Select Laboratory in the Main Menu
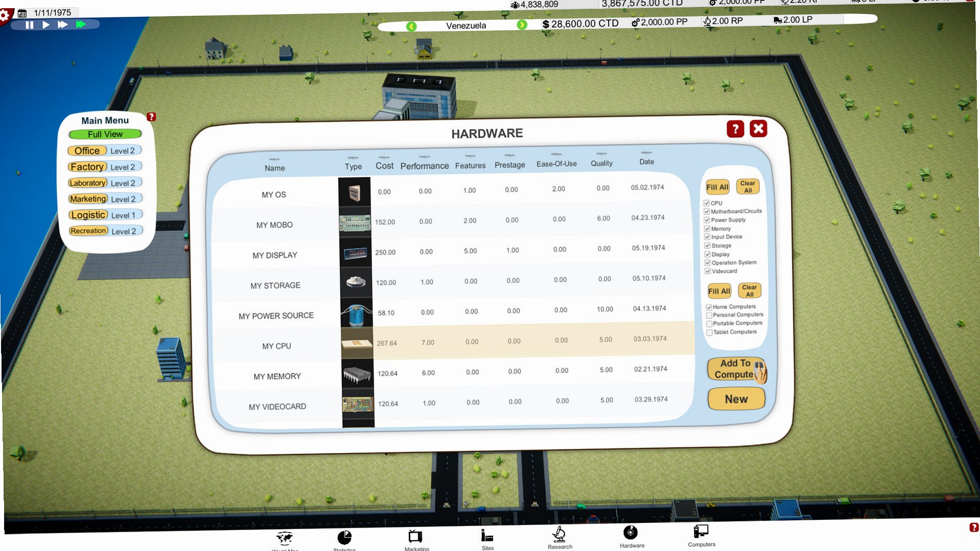The height and width of the screenshot is (551, 980). pyautogui.click(x=87, y=183)
